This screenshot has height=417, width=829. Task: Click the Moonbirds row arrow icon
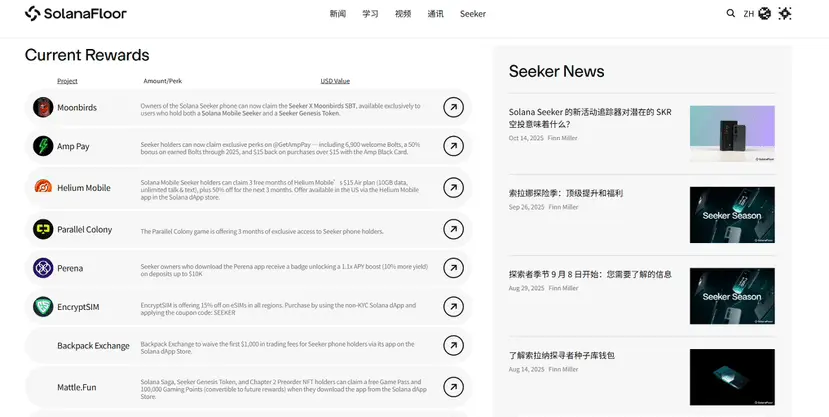(x=453, y=107)
